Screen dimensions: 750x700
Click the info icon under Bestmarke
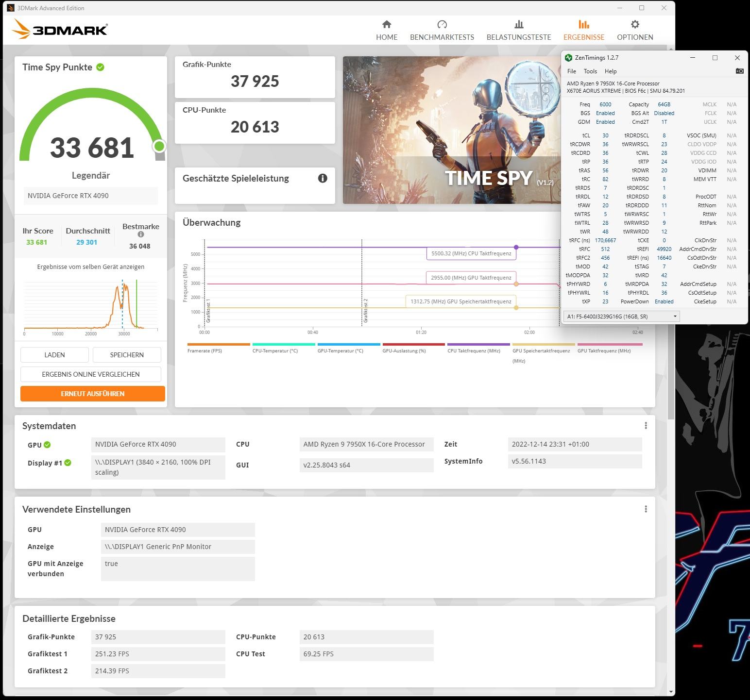click(141, 234)
